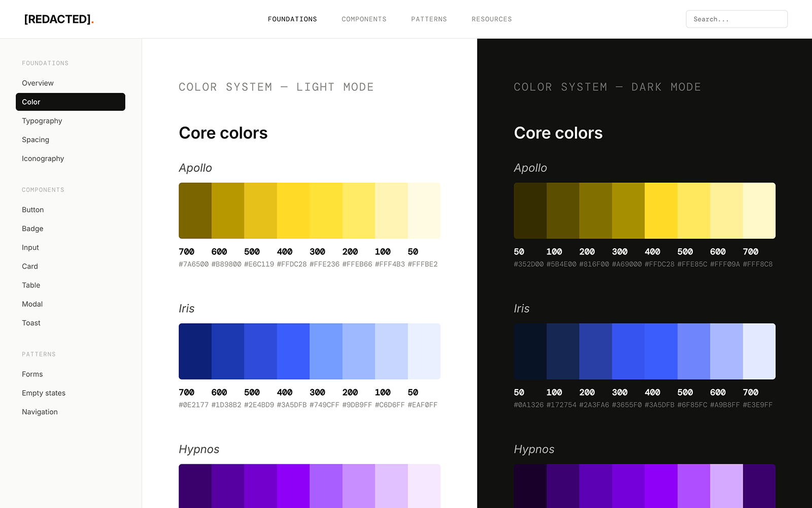Choose dark mode Apollo 500 swatch #FFE85C

[694, 211]
